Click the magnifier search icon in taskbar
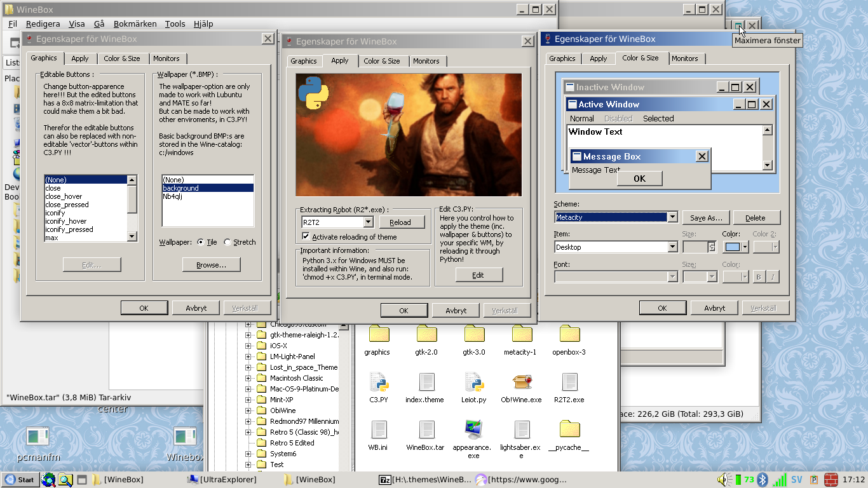Image resolution: width=868 pixels, height=488 pixels. (x=65, y=480)
